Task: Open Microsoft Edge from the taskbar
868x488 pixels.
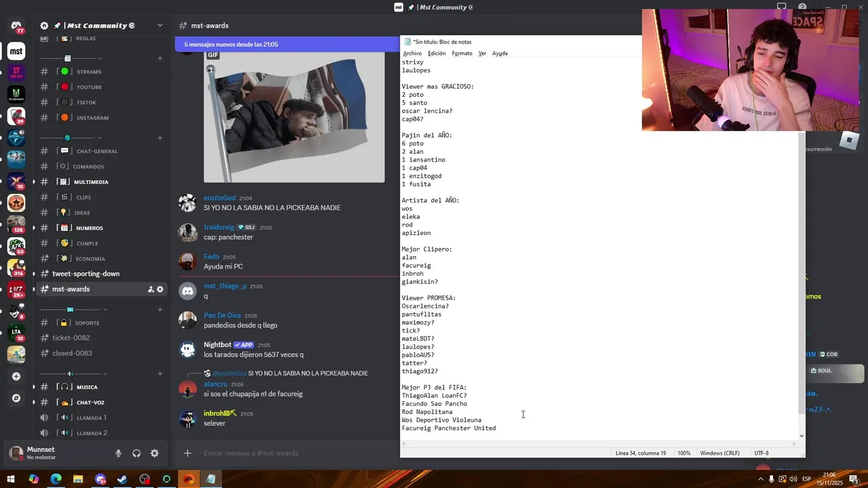Action: 56,479
